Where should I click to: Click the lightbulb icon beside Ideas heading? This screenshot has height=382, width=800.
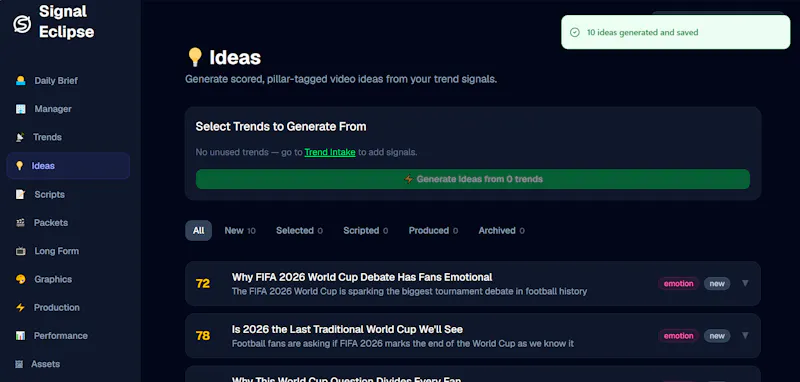pyautogui.click(x=195, y=57)
